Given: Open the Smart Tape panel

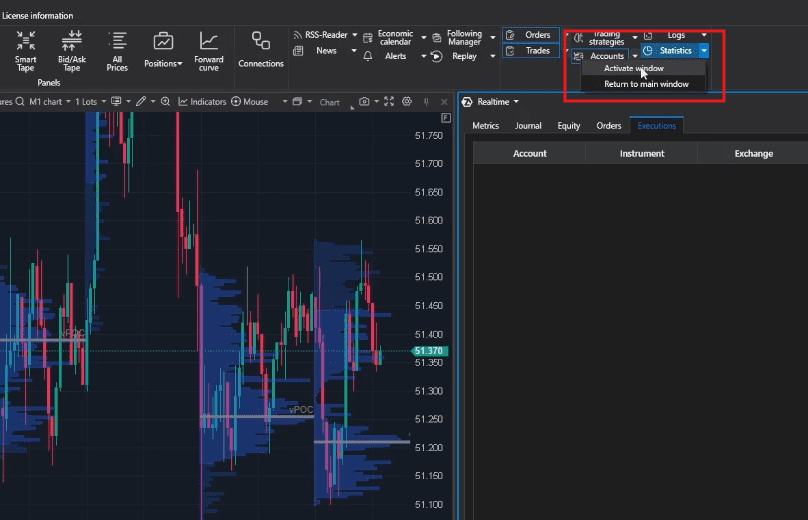Looking at the screenshot, I should click(x=26, y=50).
